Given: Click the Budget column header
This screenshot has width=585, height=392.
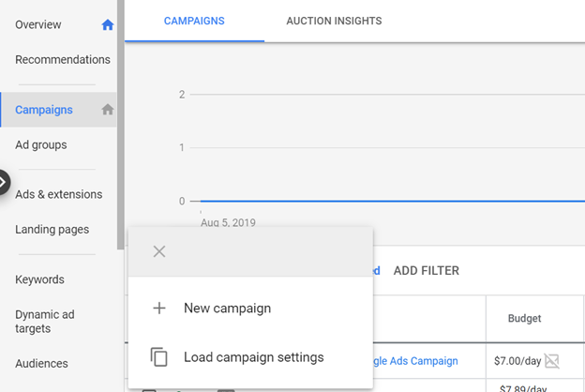Looking at the screenshot, I should (x=524, y=319).
